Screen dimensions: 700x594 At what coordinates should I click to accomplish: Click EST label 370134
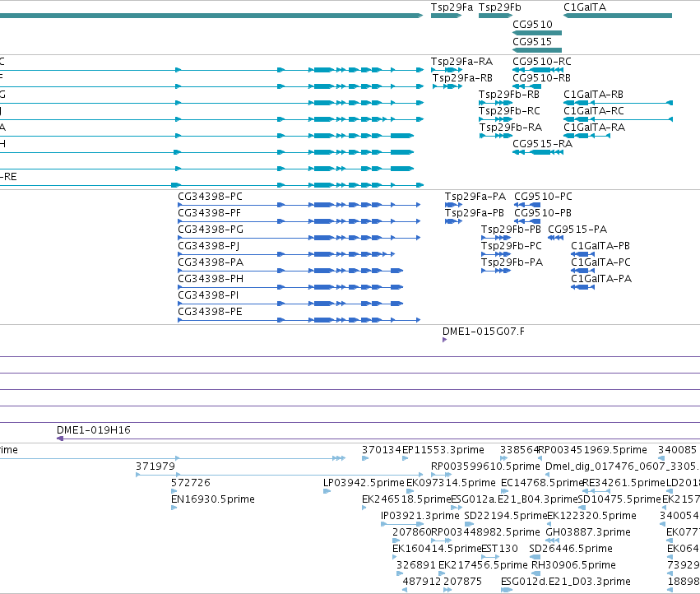[x=382, y=450]
